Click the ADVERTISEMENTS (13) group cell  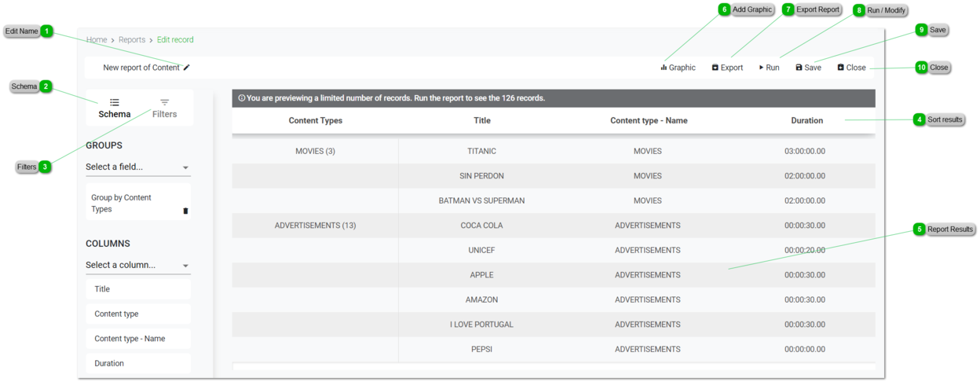tap(315, 226)
